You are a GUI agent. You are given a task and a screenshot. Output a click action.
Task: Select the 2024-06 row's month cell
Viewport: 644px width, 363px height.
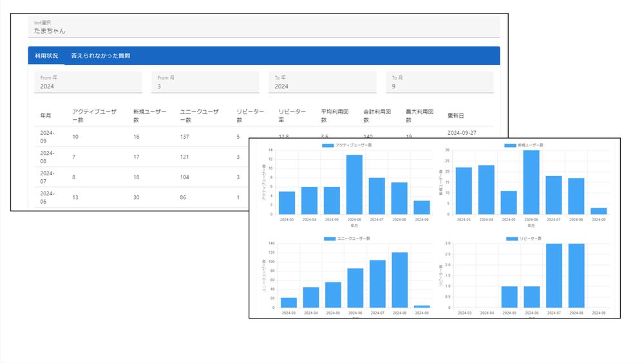pos(47,197)
